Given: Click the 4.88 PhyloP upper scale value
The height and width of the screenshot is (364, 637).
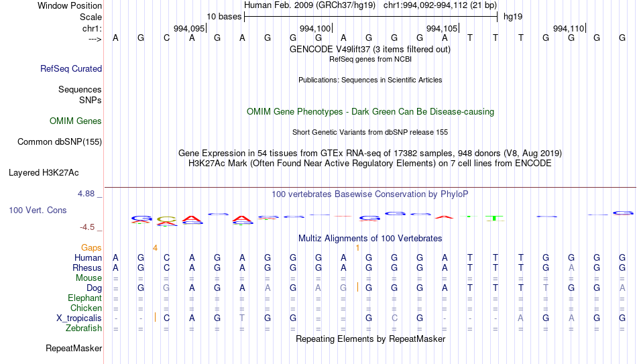Looking at the screenshot, I should point(86,194).
